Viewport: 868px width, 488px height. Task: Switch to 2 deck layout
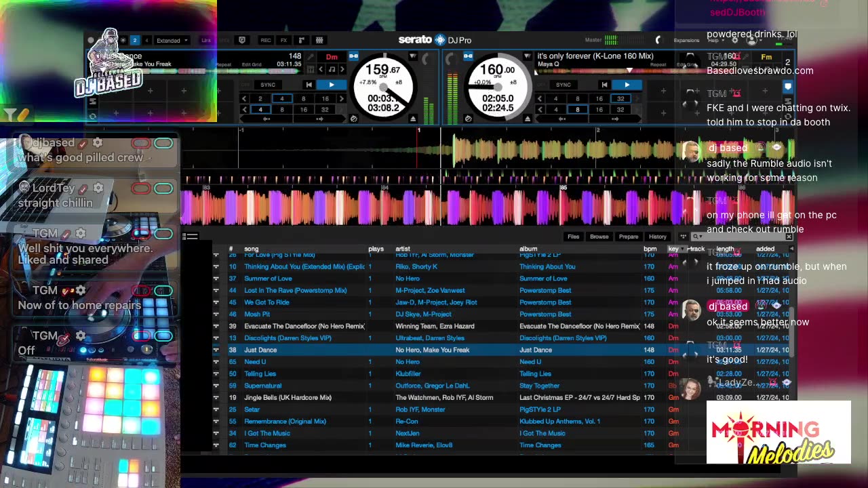(135, 41)
